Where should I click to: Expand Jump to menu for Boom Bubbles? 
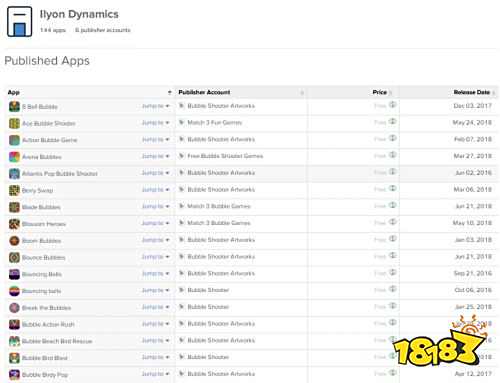tap(156, 240)
